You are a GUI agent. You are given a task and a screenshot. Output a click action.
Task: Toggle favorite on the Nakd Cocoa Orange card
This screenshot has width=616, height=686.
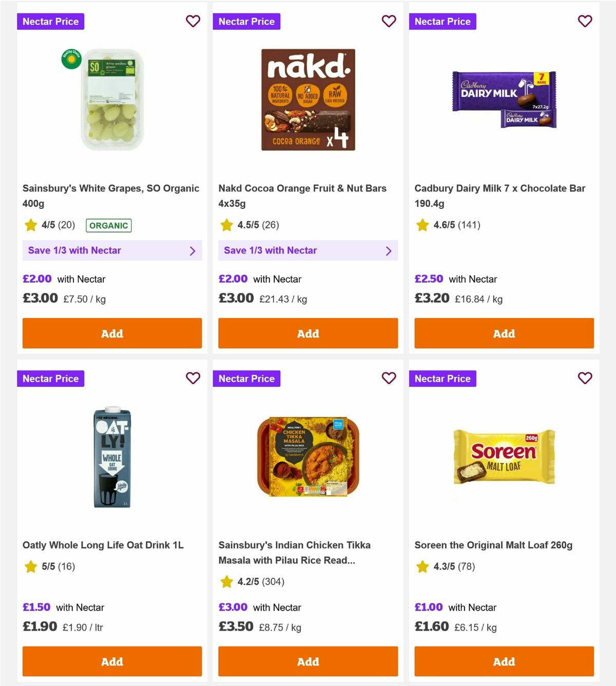click(389, 21)
